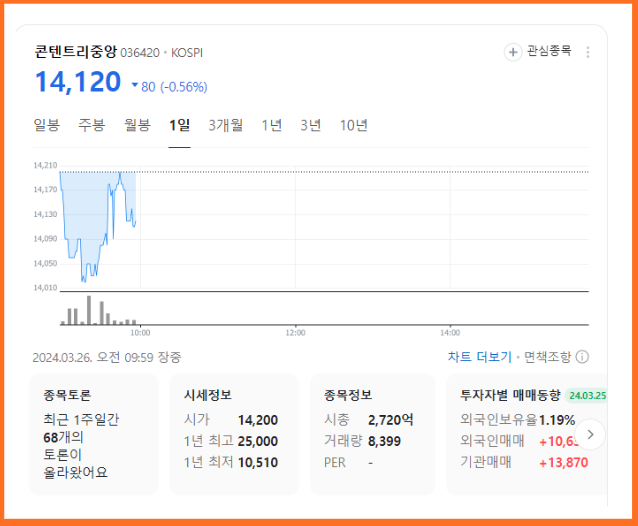The width and height of the screenshot is (638, 526).
Task: Click the stock code 036420
Action: tap(140, 53)
